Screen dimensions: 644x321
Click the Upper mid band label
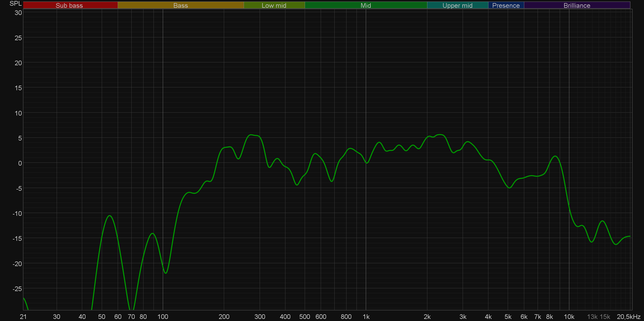click(457, 5)
